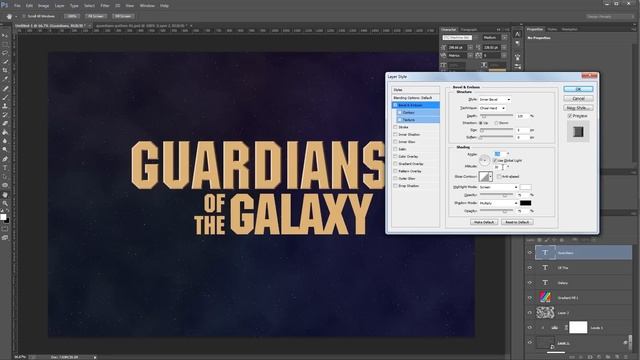Select the Eyedropper tool

click(x=5, y=80)
